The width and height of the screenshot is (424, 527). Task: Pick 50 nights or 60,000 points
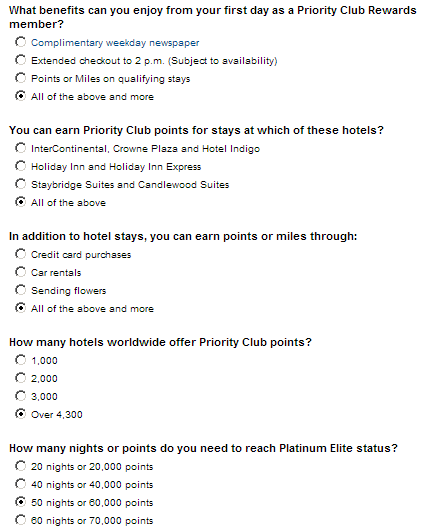[20, 502]
